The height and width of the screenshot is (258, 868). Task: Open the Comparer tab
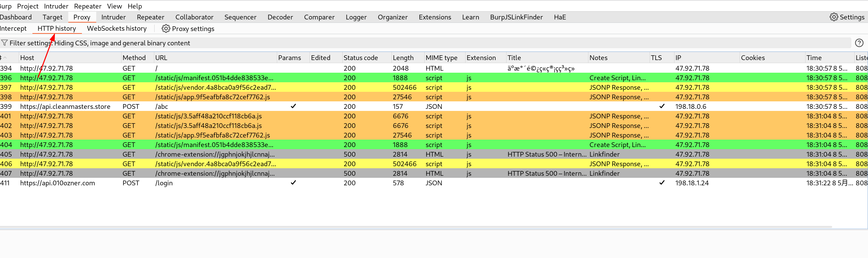[x=319, y=17]
